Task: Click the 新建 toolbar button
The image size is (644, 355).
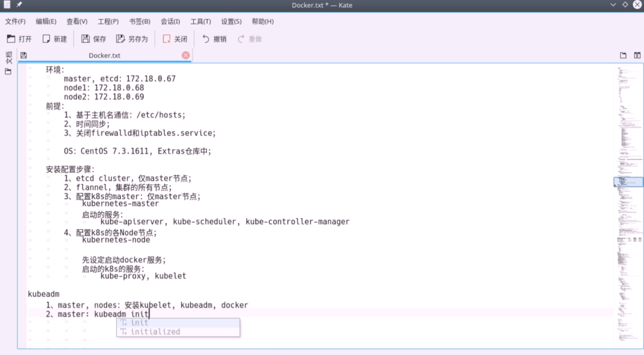Action: [x=55, y=39]
